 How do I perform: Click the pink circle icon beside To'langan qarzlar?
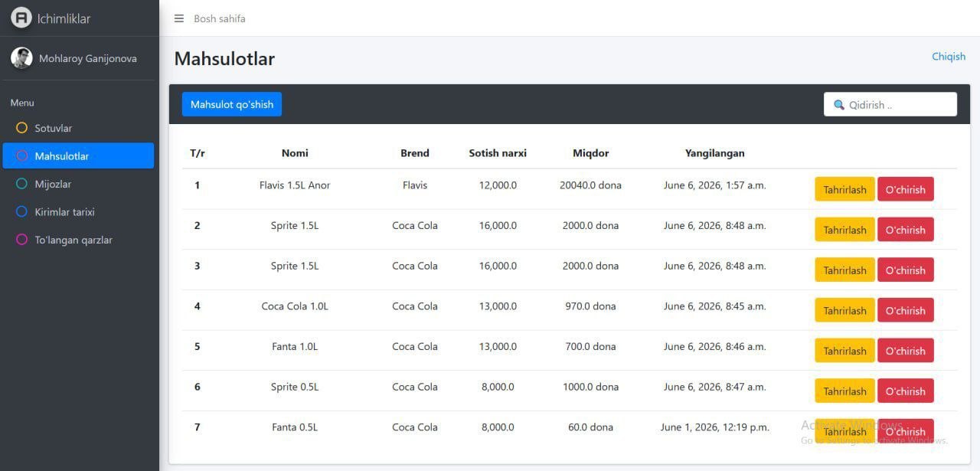point(21,240)
